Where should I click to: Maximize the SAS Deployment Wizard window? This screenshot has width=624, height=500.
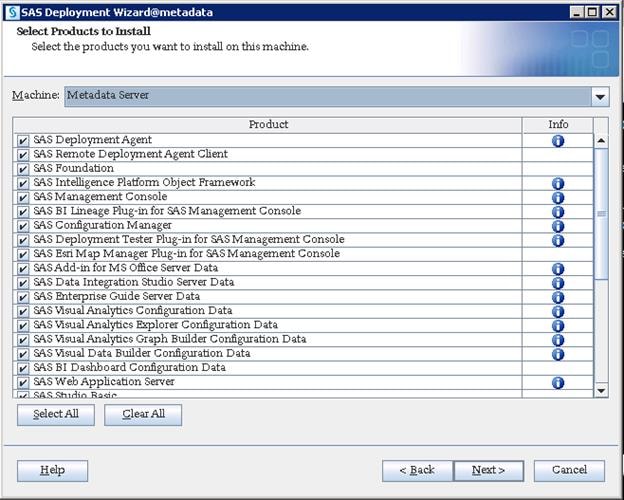pos(592,12)
